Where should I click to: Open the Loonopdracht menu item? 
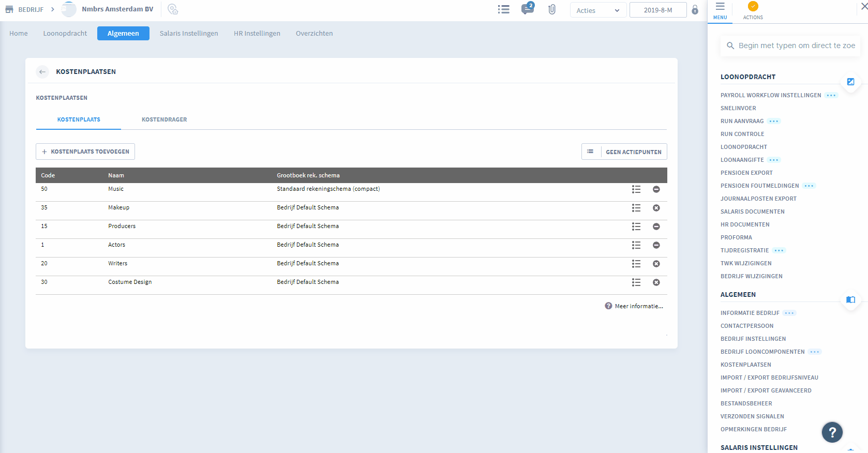click(x=65, y=34)
